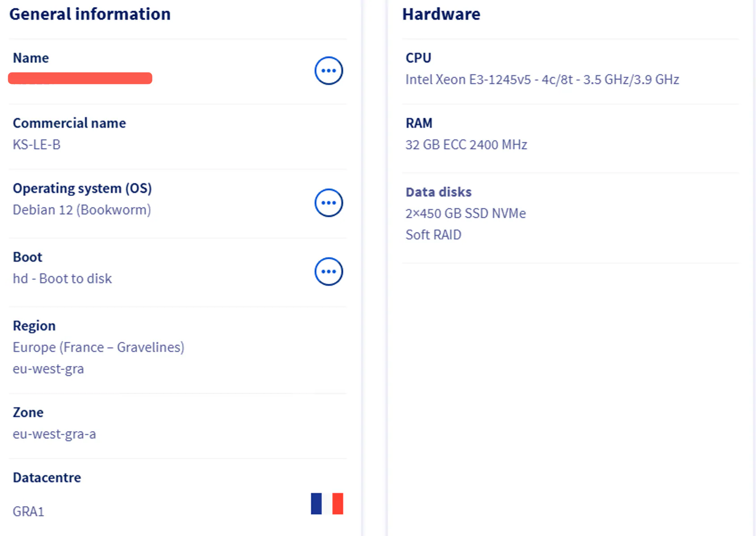Click the Hardware section heading
Image resolution: width=756 pixels, height=536 pixels.
[441, 14]
